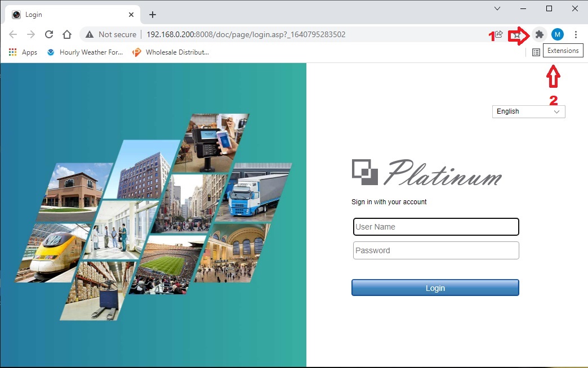
Task: Focus the Password field
Action: (435, 250)
